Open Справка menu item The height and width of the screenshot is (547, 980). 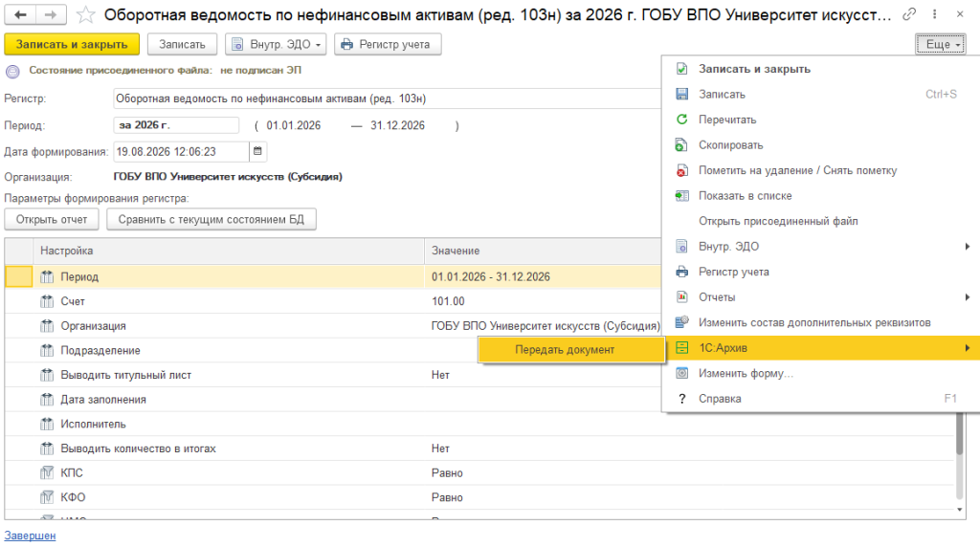coord(820,399)
